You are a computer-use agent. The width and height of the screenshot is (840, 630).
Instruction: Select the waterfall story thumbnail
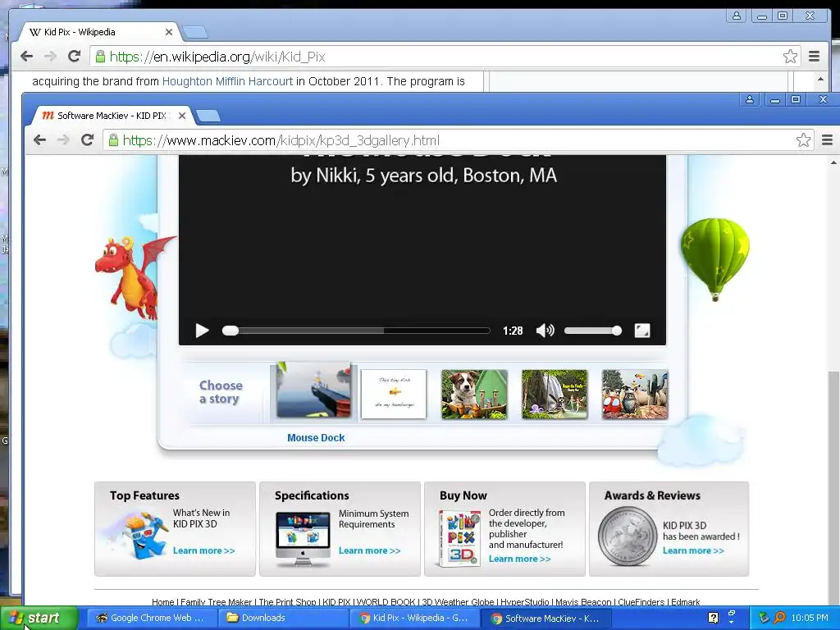(x=555, y=394)
